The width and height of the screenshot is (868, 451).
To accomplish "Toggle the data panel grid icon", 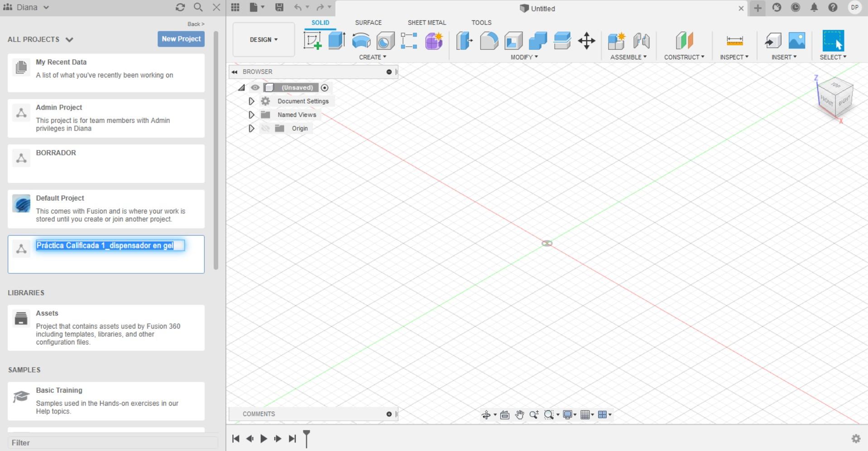I will (235, 7).
